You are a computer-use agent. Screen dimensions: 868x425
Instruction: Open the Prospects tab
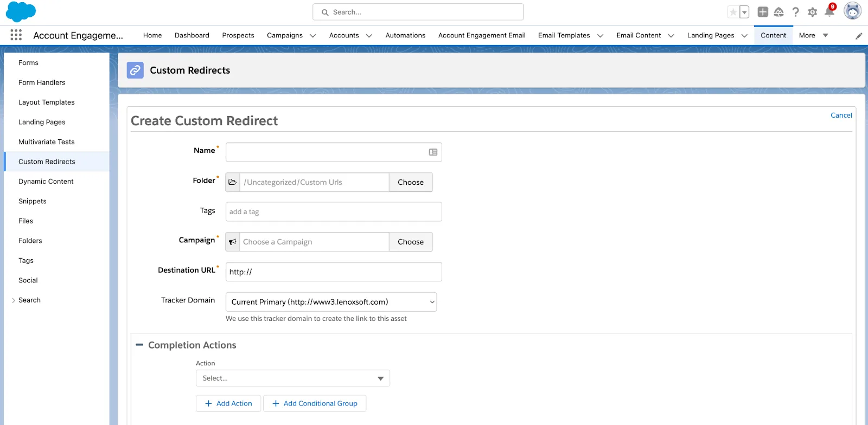pyautogui.click(x=238, y=35)
